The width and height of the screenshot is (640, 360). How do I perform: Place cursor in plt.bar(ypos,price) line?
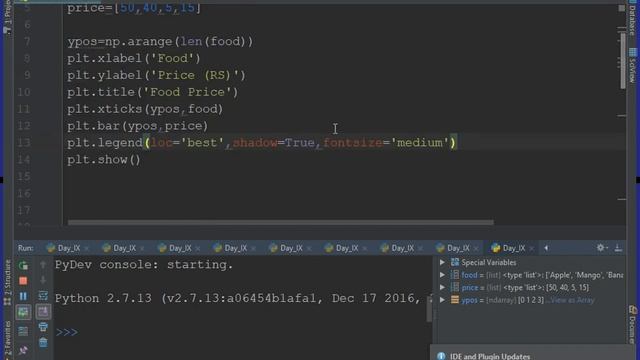138,126
